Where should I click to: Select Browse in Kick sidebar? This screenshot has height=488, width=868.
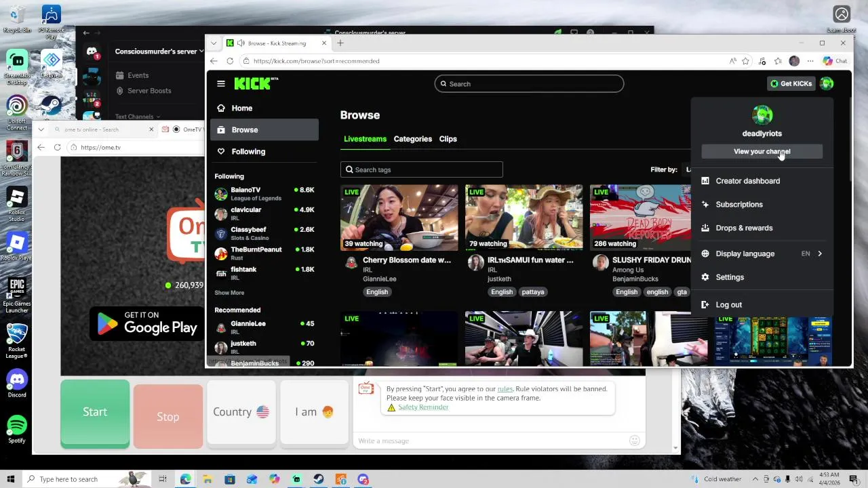click(264, 129)
